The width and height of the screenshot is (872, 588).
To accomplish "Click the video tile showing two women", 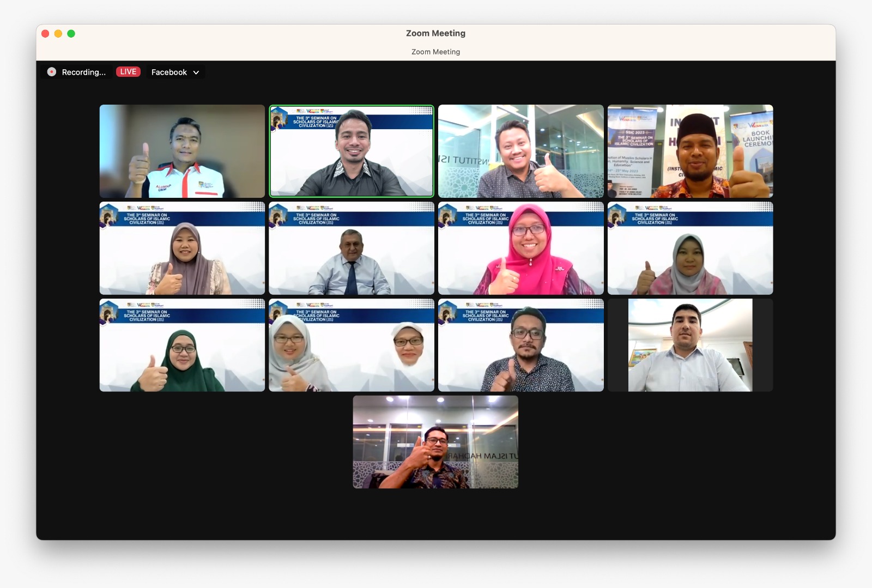I will (x=352, y=345).
